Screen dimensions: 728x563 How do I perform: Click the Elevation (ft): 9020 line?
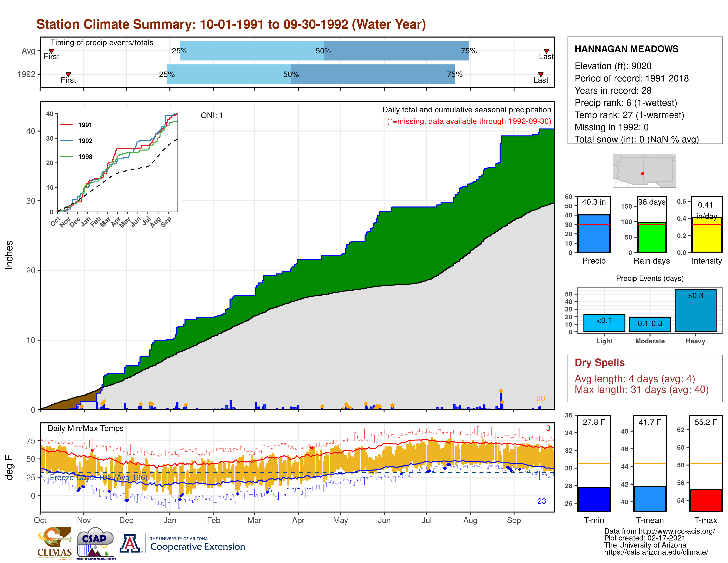coord(613,66)
